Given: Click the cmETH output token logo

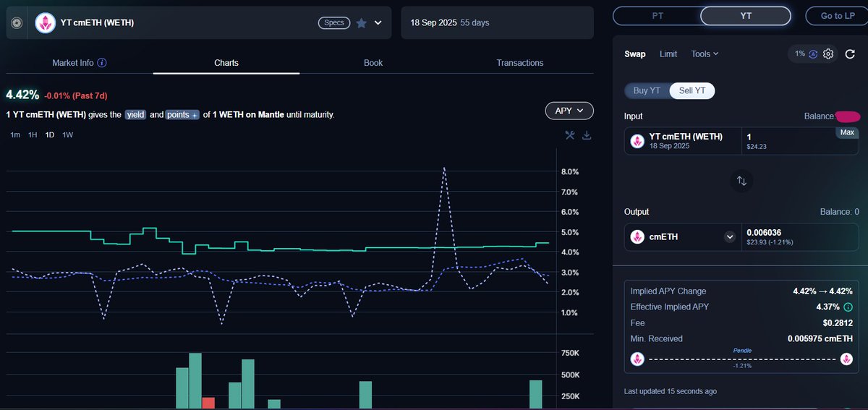Looking at the screenshot, I should pos(637,236).
